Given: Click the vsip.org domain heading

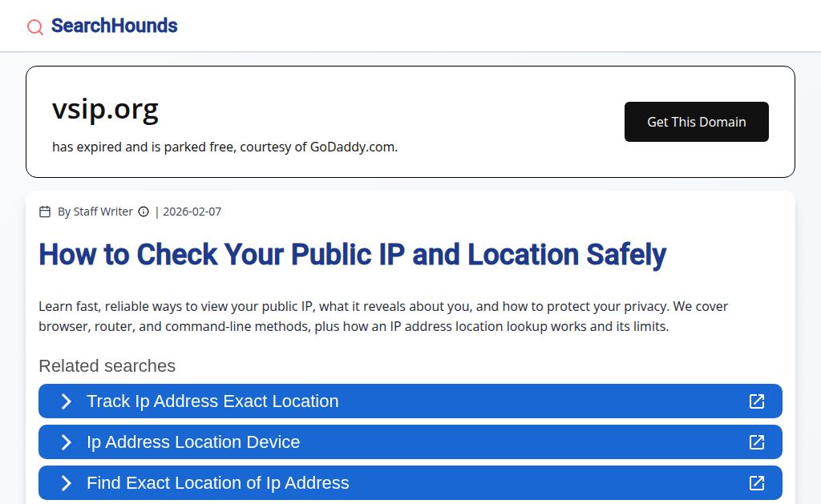Looking at the screenshot, I should tap(105, 108).
